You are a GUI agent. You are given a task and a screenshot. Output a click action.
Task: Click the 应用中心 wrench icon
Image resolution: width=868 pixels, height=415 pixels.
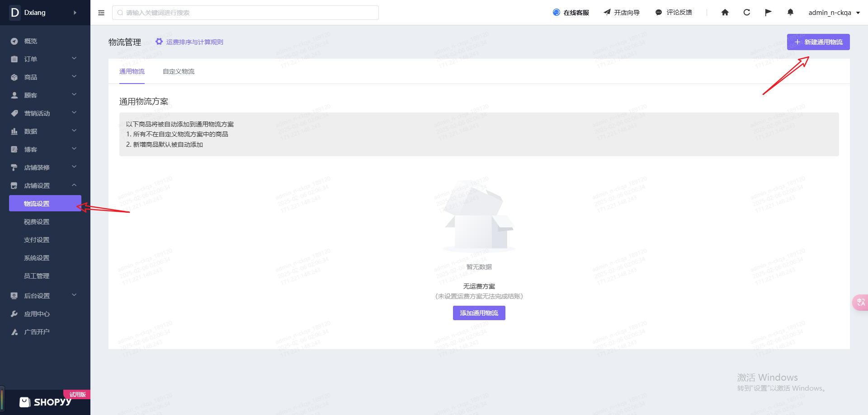[14, 314]
